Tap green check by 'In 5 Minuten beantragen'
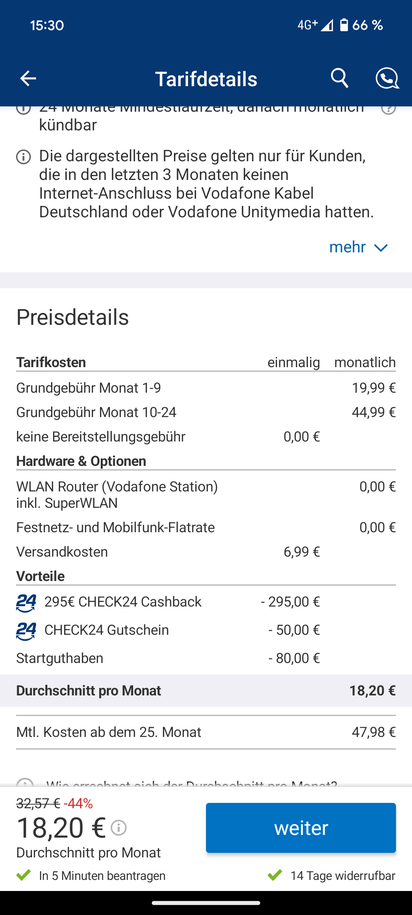The width and height of the screenshot is (412, 915). coord(23,875)
